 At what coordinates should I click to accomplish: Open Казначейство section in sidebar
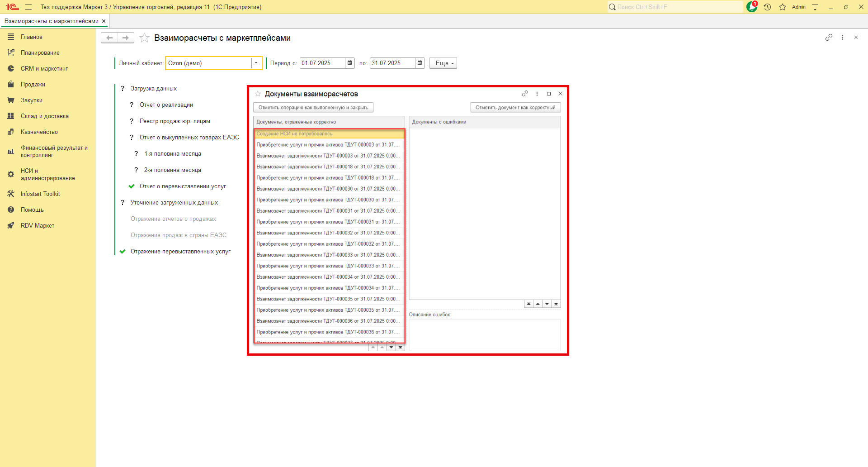coord(39,132)
